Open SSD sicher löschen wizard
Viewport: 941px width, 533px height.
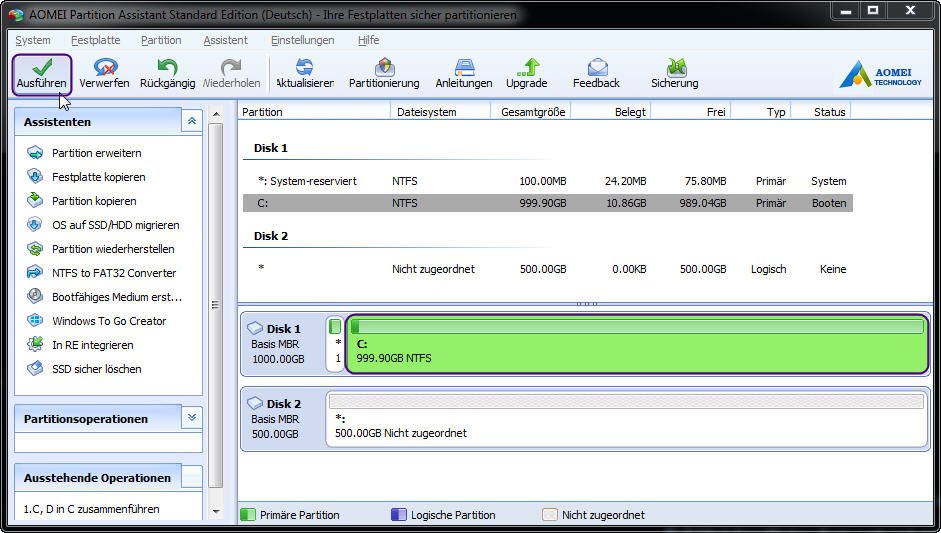97,369
